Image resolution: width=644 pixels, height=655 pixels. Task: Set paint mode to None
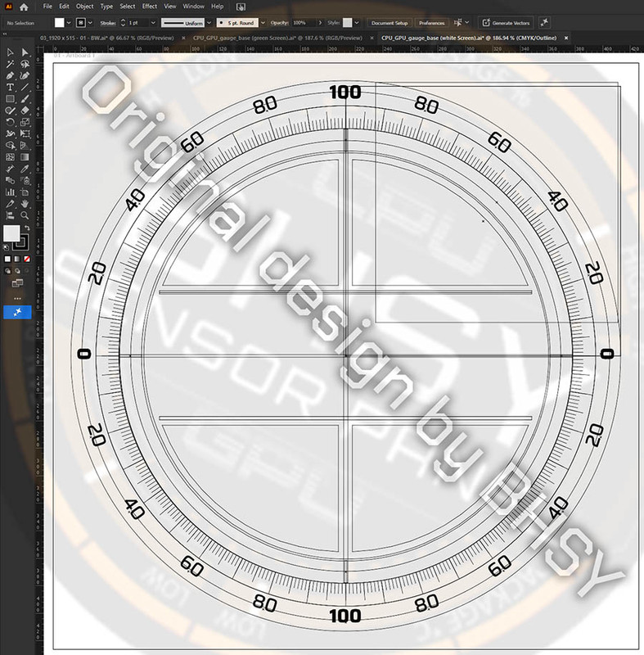pyautogui.click(x=27, y=259)
